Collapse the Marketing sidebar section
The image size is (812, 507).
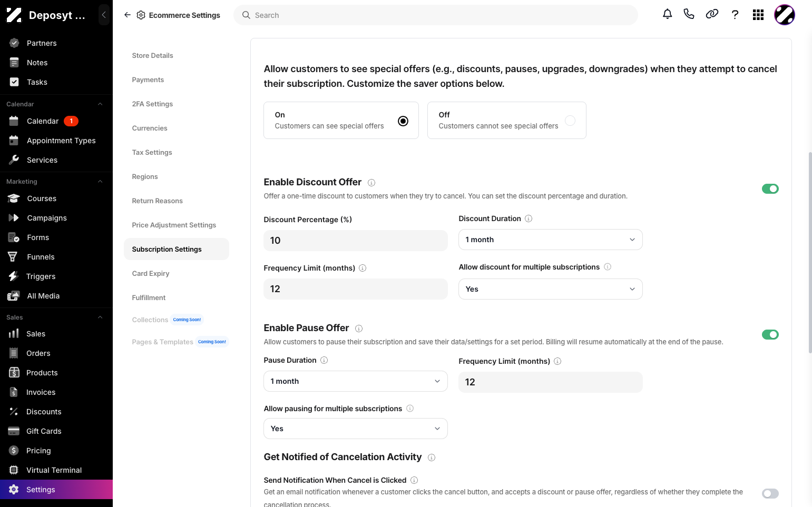[100, 182]
